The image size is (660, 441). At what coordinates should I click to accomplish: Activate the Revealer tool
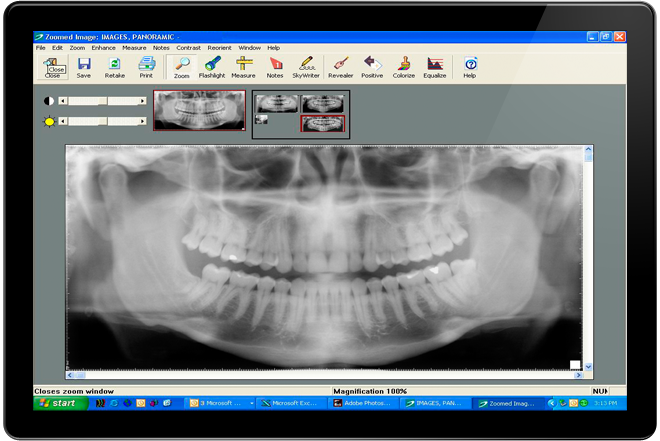pos(340,66)
